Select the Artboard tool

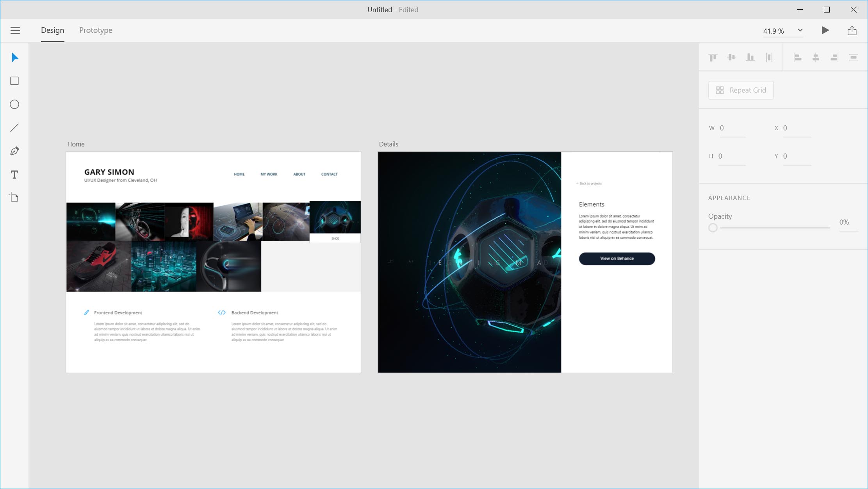pyautogui.click(x=14, y=198)
